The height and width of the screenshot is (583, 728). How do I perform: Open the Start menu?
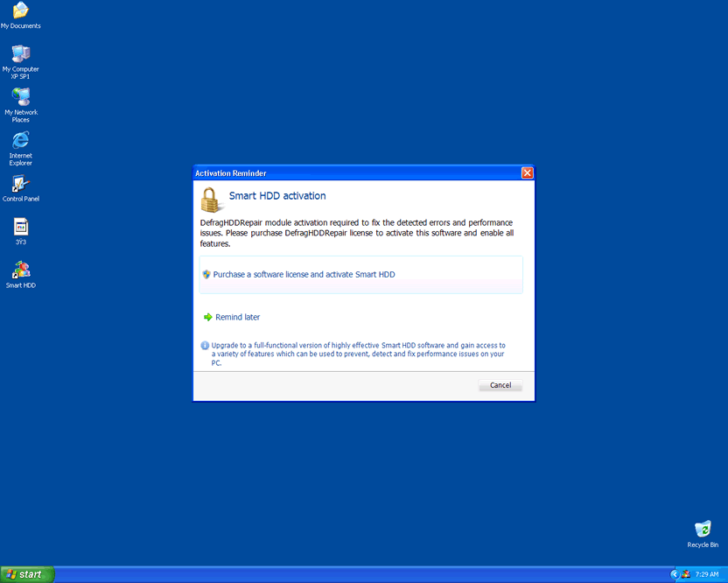(x=26, y=574)
